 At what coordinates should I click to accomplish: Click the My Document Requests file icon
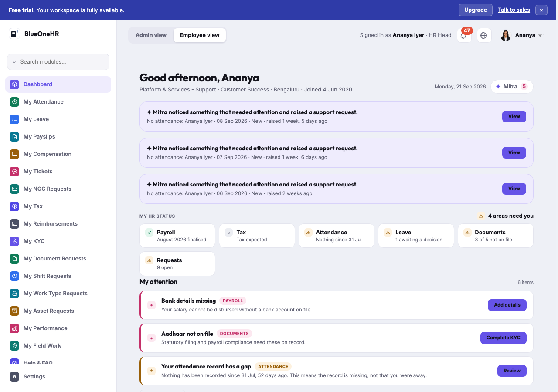coord(14,259)
